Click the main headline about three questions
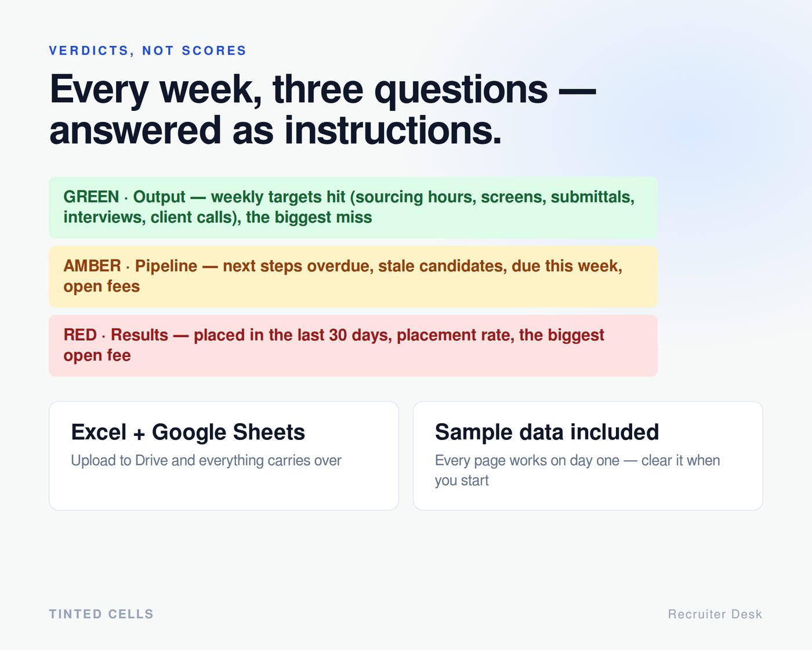The width and height of the screenshot is (812, 650). pos(322,110)
